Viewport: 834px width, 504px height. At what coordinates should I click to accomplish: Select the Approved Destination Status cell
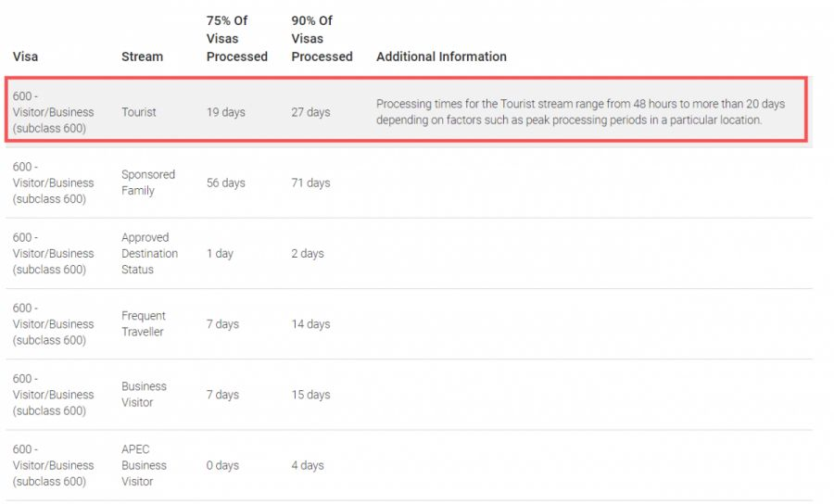[x=149, y=254]
